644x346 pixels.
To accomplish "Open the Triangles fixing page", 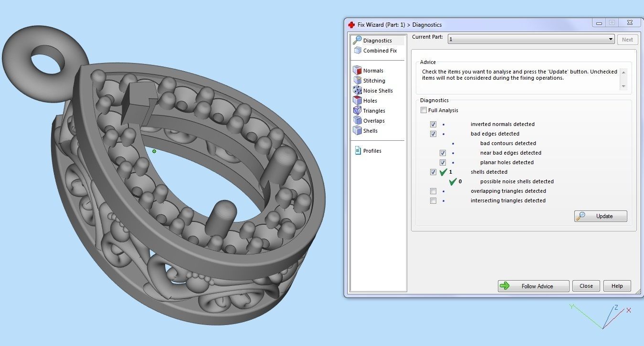I will pos(369,111).
